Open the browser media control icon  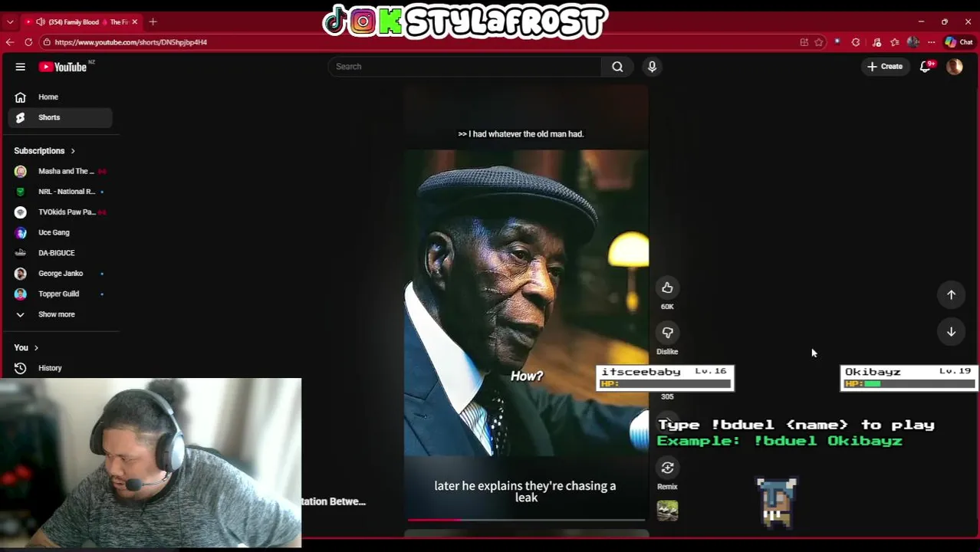[x=876, y=42]
